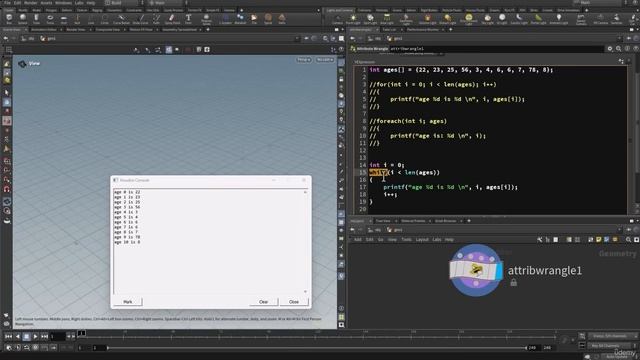Screen dimensions: 640x360
Task: Click Mark in Houdini Console
Action: (128, 302)
